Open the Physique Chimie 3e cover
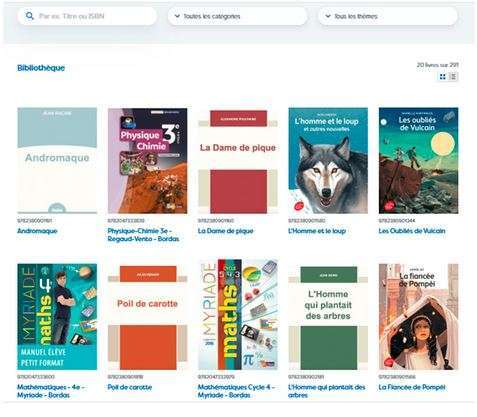Screen dimensions: 477x417 (147, 160)
